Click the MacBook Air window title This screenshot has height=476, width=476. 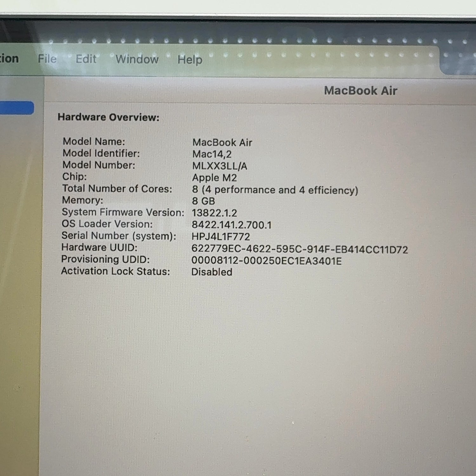coord(360,91)
